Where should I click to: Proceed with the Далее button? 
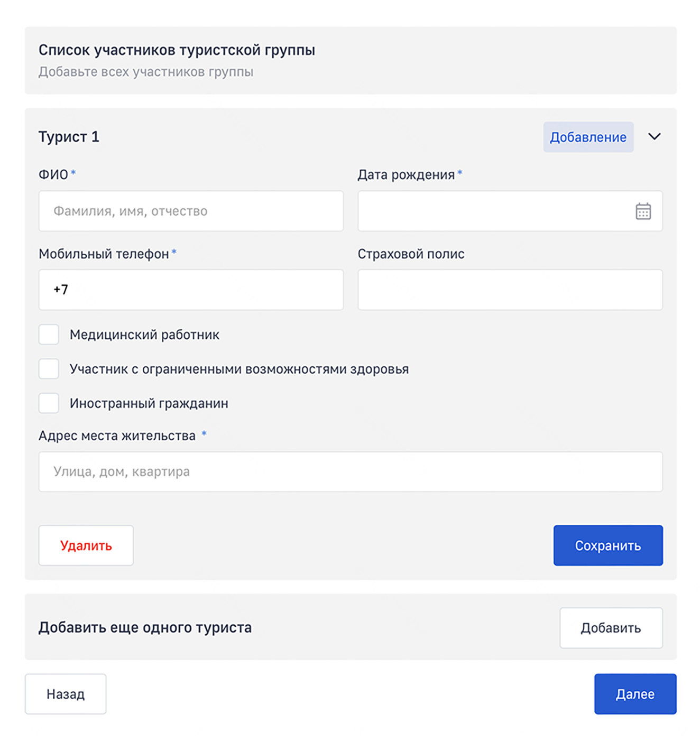tap(635, 694)
